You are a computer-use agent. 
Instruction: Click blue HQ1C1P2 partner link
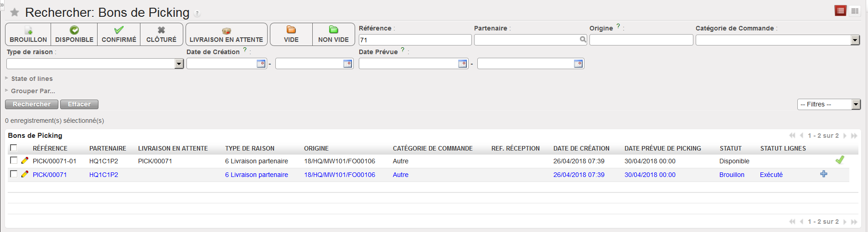click(103, 175)
